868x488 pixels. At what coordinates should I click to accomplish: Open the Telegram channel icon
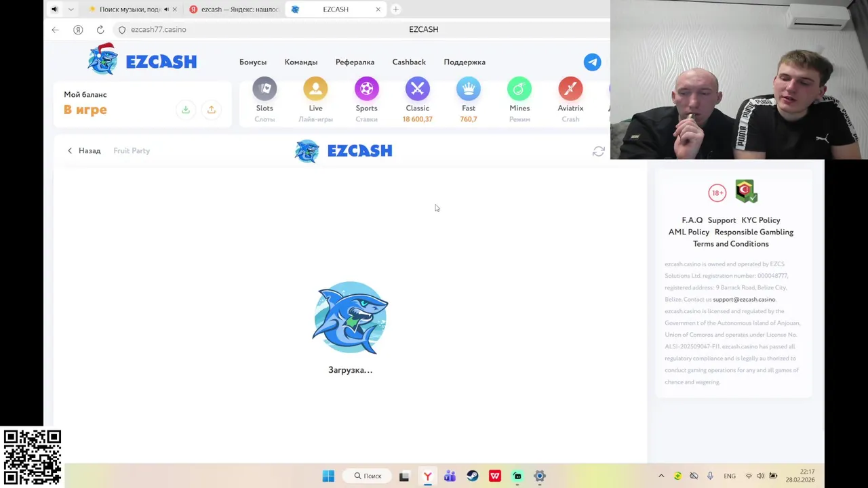[x=592, y=62]
